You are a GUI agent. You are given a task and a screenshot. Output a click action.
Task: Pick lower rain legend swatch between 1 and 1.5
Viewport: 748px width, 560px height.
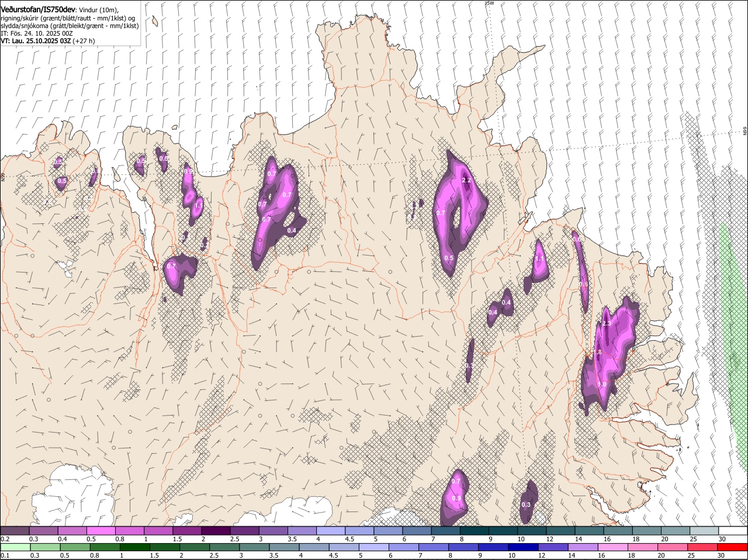point(134,547)
